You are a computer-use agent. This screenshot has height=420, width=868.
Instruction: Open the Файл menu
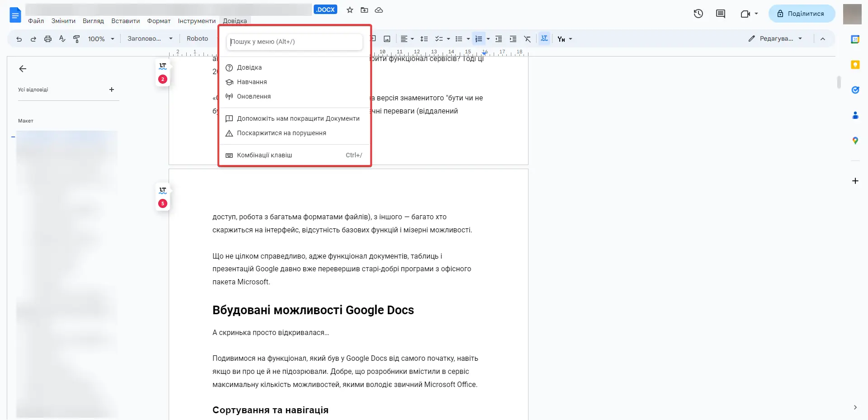pyautogui.click(x=36, y=21)
